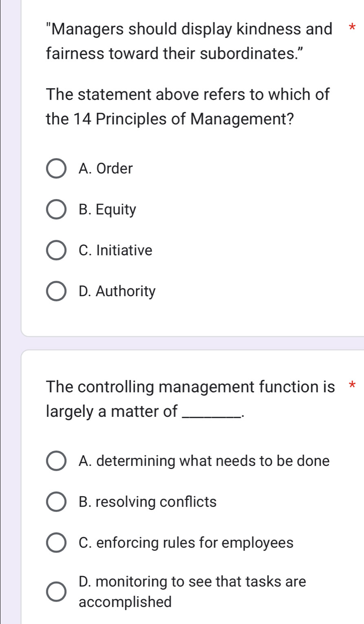Image resolution: width=364 pixels, height=624 pixels.
Task: Click the Initiative option label text
Action: (115, 250)
